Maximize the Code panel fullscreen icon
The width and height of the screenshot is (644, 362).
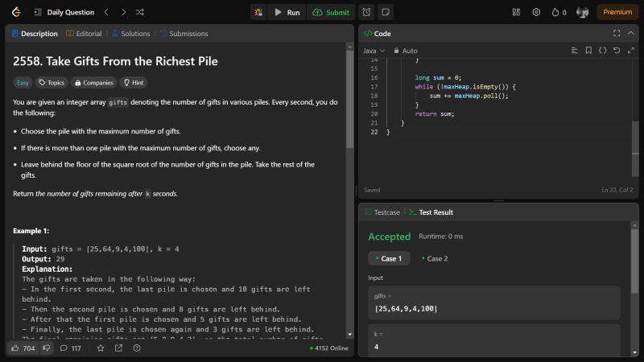[617, 33]
